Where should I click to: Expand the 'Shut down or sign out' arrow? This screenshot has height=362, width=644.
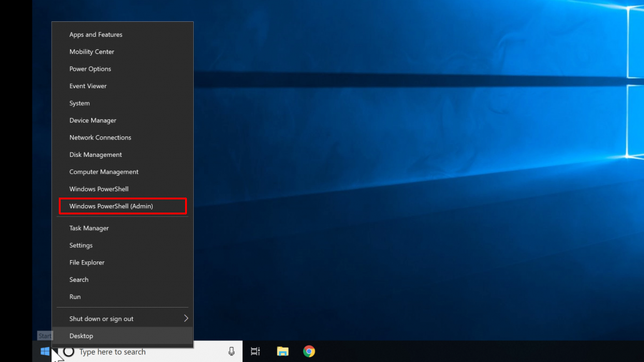[x=186, y=318]
